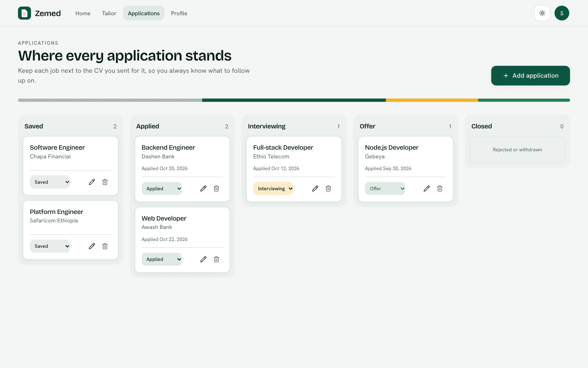588x368 pixels.
Task: Open status dropdown for Software Engineer
Action: (x=50, y=182)
